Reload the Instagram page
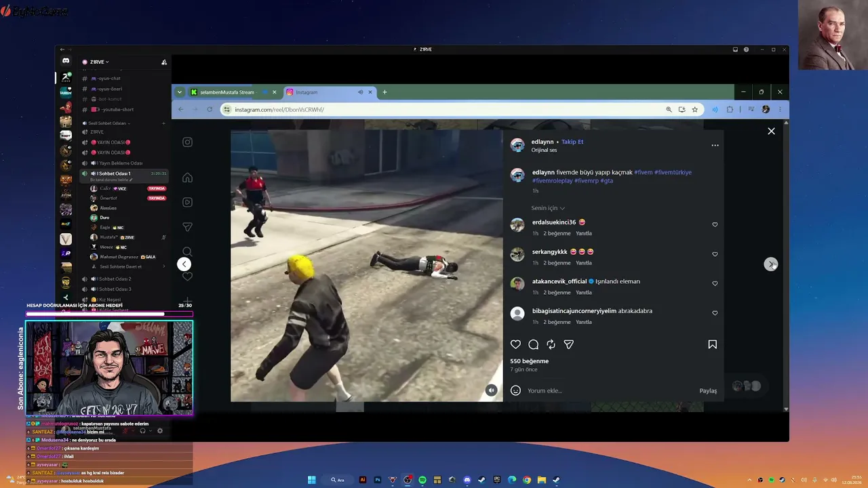The width and height of the screenshot is (868, 488). [210, 109]
